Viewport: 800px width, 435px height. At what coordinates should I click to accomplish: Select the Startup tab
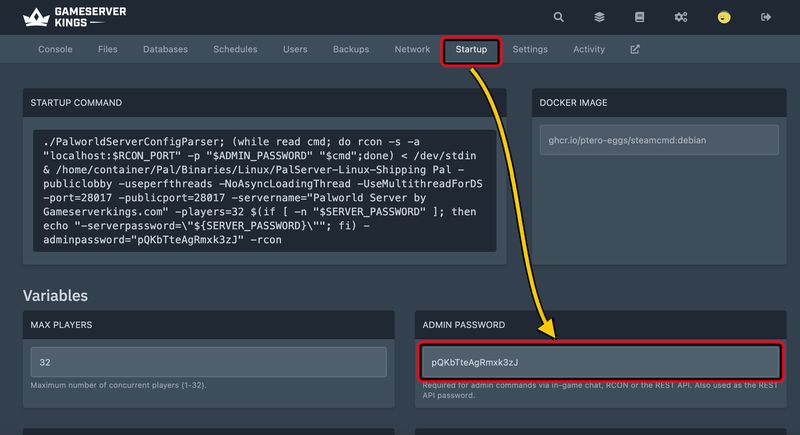click(x=471, y=50)
